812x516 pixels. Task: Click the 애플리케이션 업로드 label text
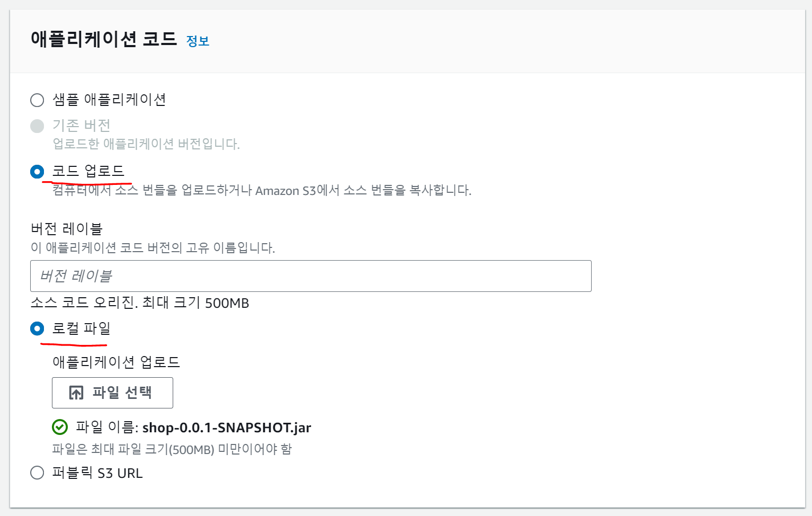[116, 362]
